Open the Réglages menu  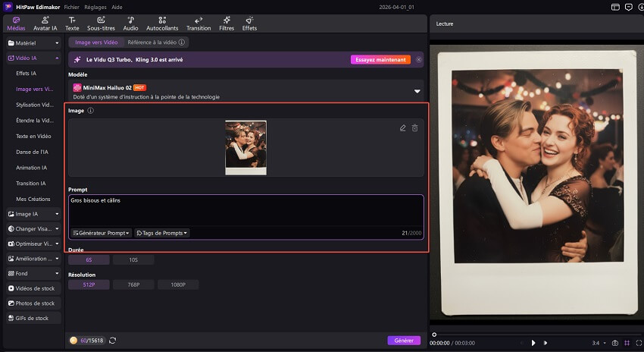(95, 6)
